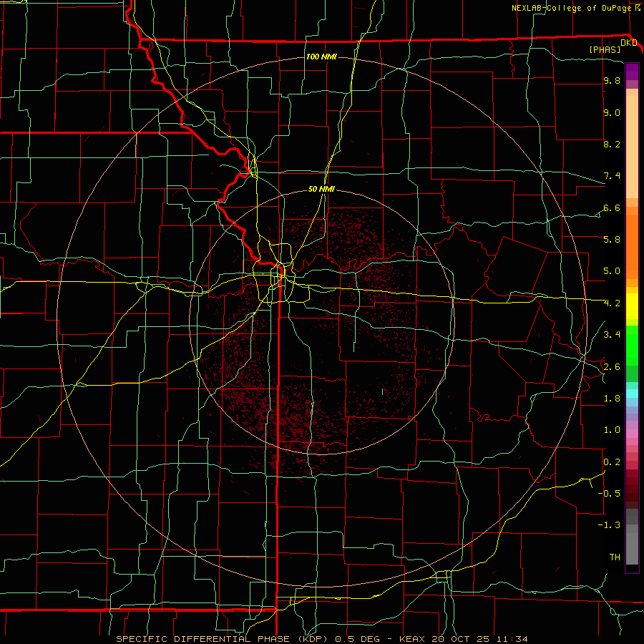Viewport: 644px width, 644px height.
Task: Click the 3.4 legend value
Action: 612,334
